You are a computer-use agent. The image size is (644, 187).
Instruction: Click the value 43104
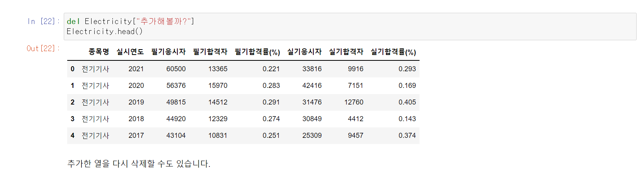click(176, 136)
